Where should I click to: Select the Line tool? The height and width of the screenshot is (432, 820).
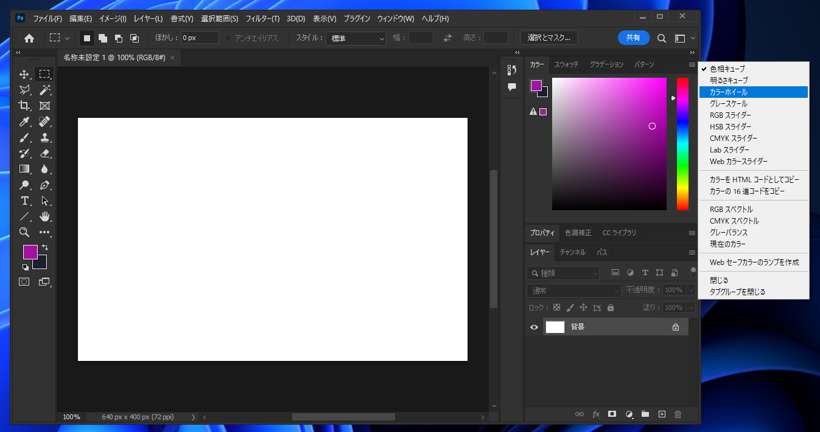24,217
